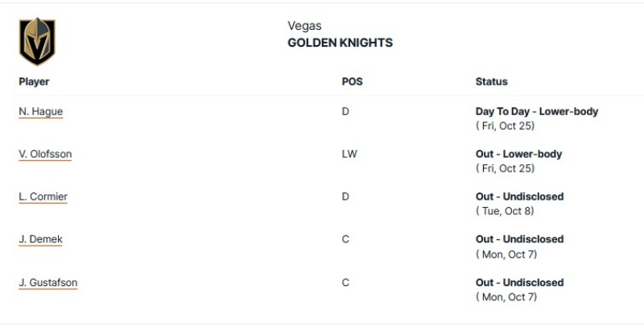Click Gustafson's Out - Undisclosed status
The image size is (644, 327).
pyautogui.click(x=519, y=283)
